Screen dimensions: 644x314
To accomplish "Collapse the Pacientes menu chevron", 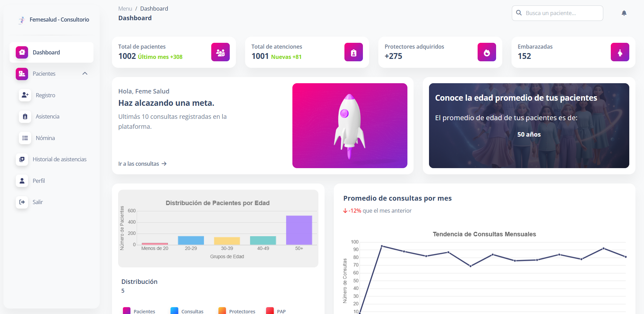I will 85,74.
